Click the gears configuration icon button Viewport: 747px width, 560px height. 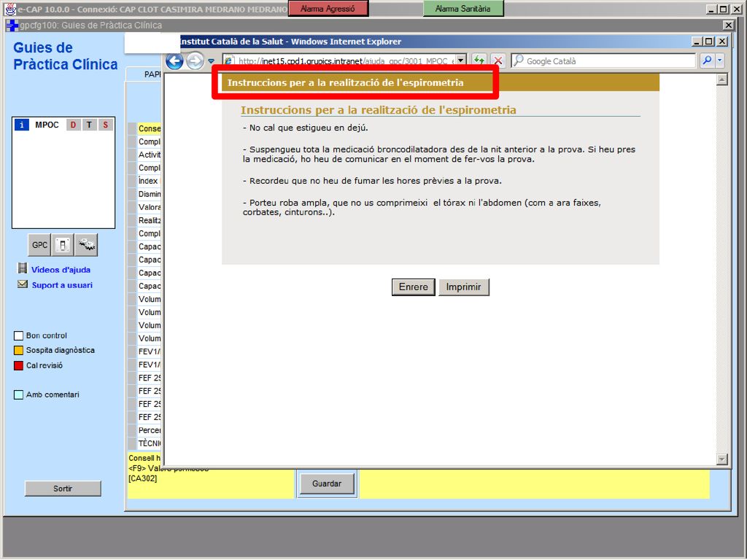point(86,245)
